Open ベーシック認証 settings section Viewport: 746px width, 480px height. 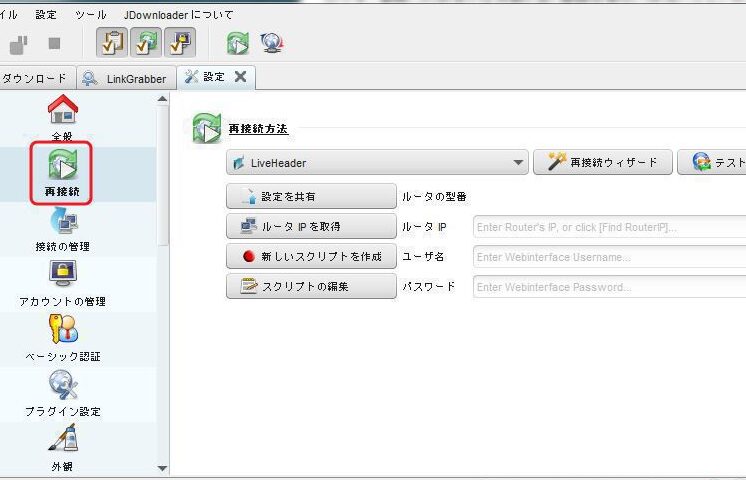[x=62, y=335]
